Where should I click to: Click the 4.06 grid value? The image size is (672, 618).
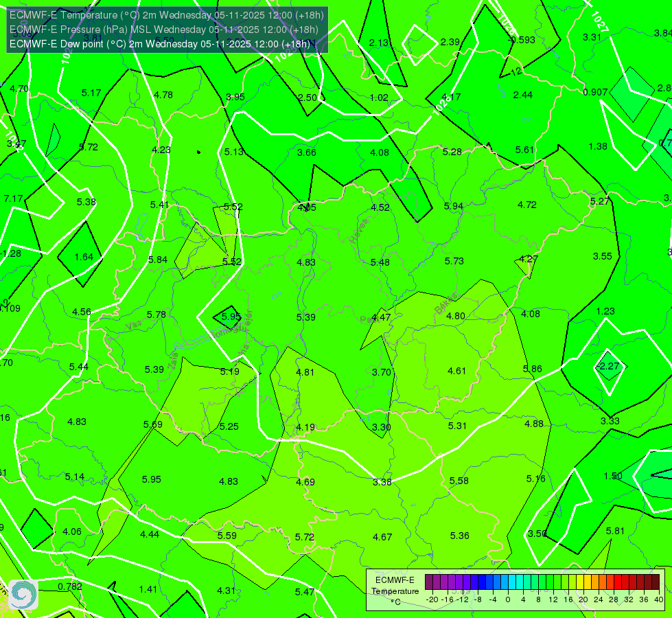coord(72,531)
